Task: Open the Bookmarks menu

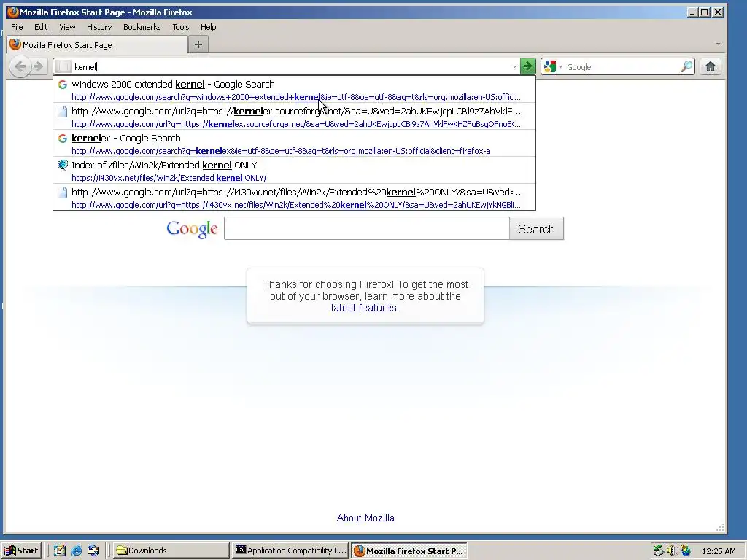Action: (142, 27)
